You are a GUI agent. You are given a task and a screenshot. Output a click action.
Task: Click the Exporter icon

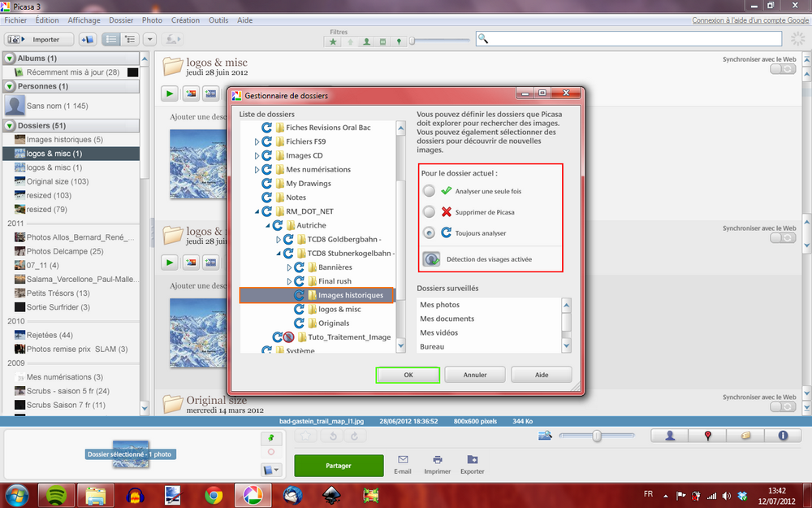click(x=473, y=464)
